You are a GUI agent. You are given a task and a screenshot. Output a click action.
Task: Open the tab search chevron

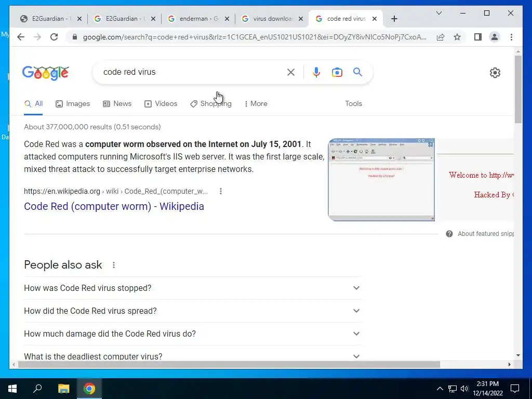[438, 13]
